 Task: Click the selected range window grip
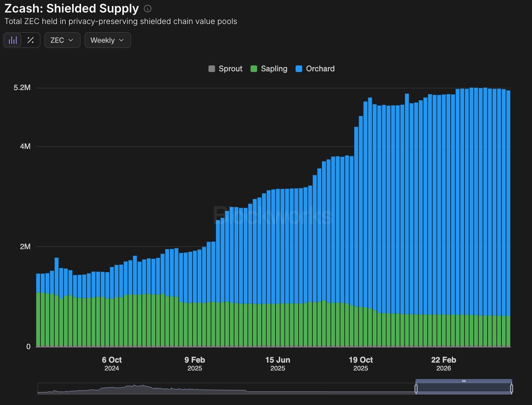464,381
